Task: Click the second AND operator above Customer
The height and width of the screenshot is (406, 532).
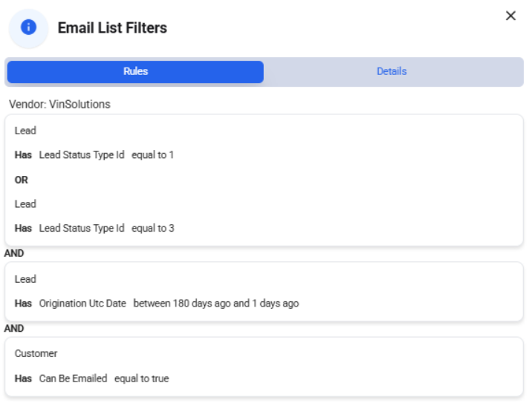Action: 14,328
